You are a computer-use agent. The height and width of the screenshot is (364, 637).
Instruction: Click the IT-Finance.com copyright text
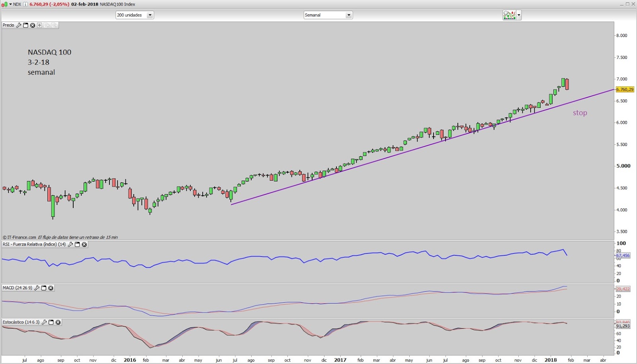[x=20, y=237]
